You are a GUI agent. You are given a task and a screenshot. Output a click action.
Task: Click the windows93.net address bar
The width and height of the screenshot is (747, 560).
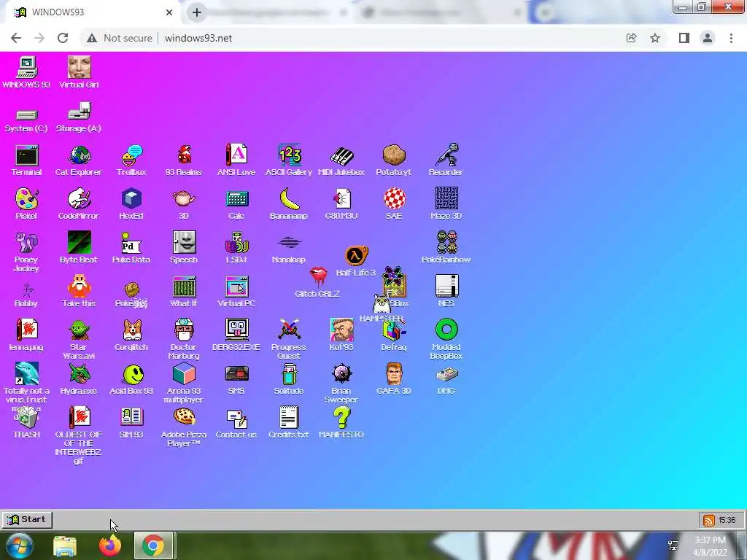point(352,38)
